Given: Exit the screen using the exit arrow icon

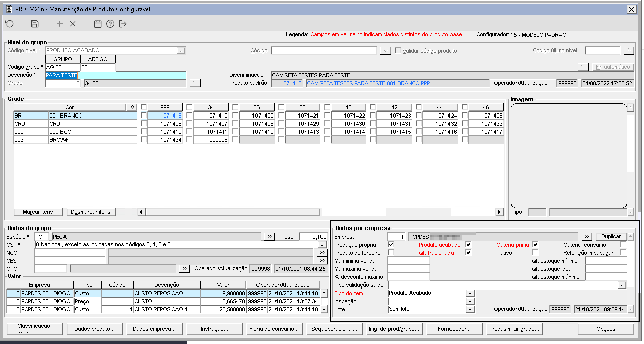Looking at the screenshot, I should pyautogui.click(x=123, y=24).
